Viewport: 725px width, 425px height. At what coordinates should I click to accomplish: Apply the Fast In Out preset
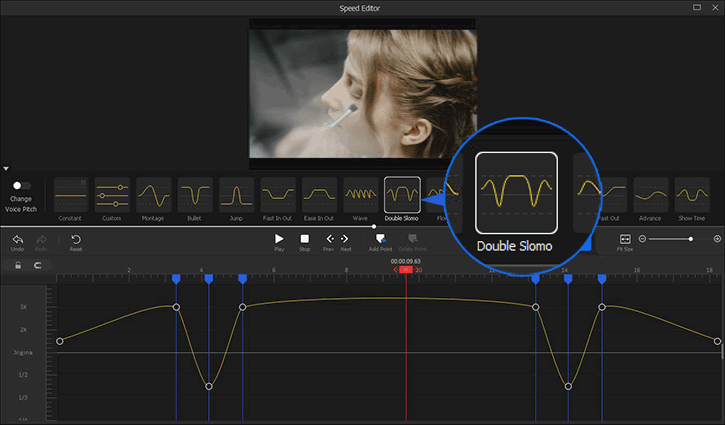(x=278, y=194)
